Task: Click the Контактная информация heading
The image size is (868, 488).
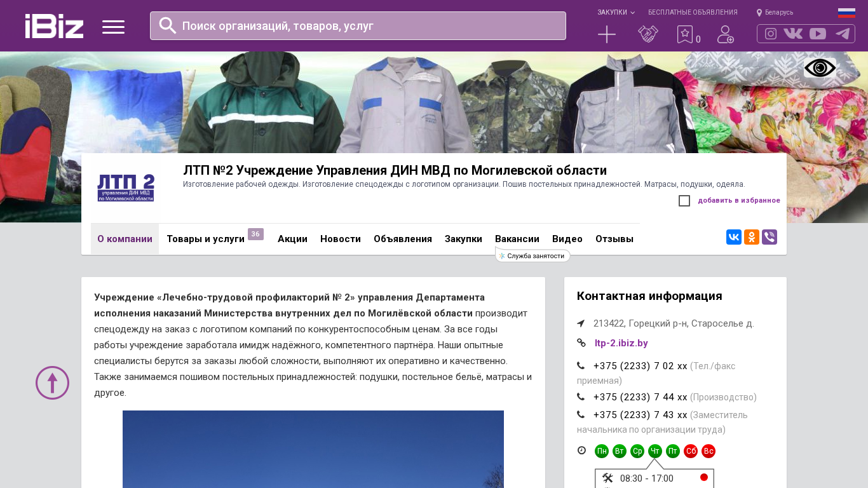Action: pyautogui.click(x=649, y=296)
